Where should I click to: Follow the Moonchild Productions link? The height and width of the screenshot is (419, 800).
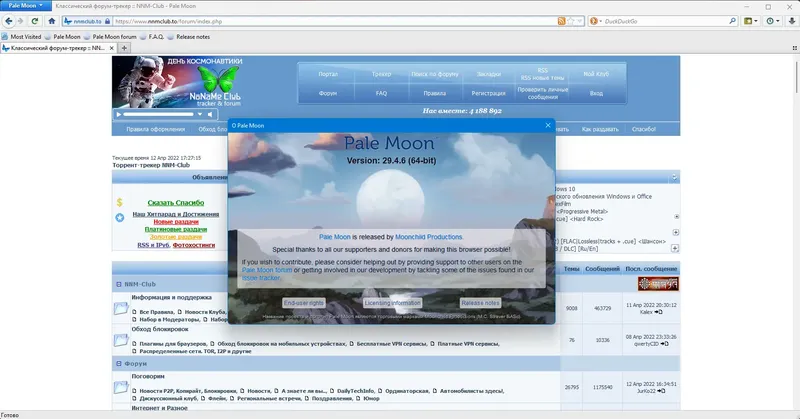pyautogui.click(x=429, y=237)
